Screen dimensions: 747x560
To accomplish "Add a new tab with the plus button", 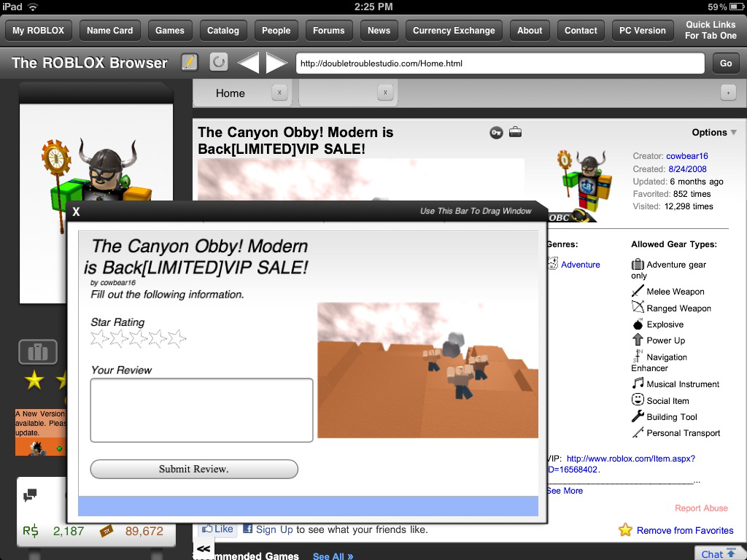I will tap(728, 93).
